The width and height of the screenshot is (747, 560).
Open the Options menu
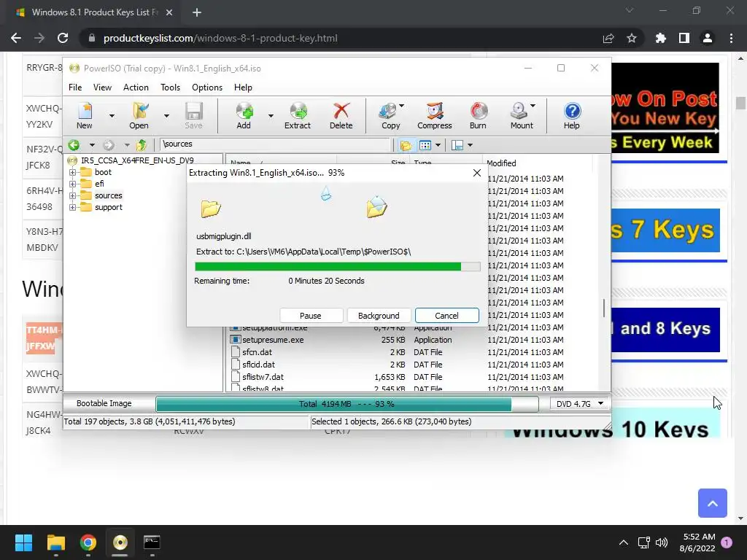207,87
